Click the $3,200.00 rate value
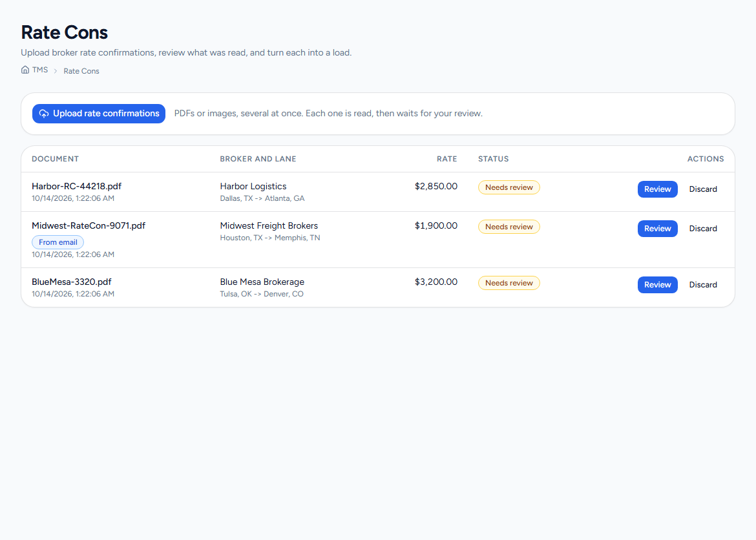 click(x=436, y=282)
